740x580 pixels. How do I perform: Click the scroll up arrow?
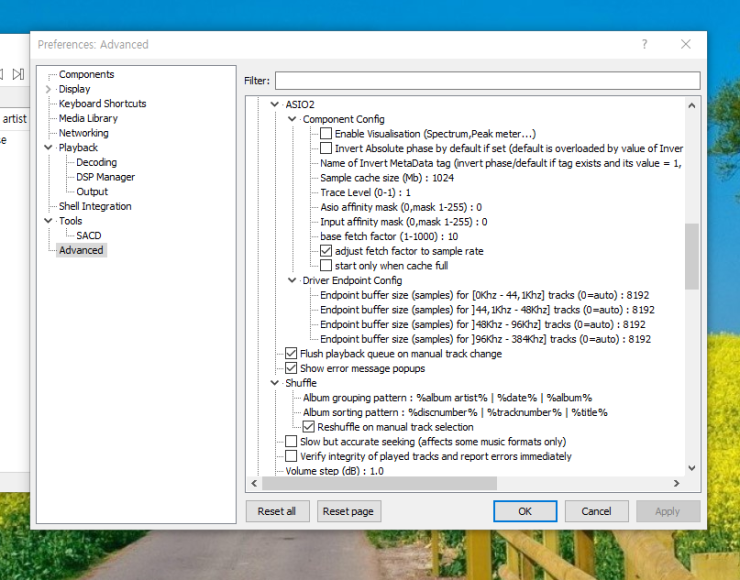(692, 106)
